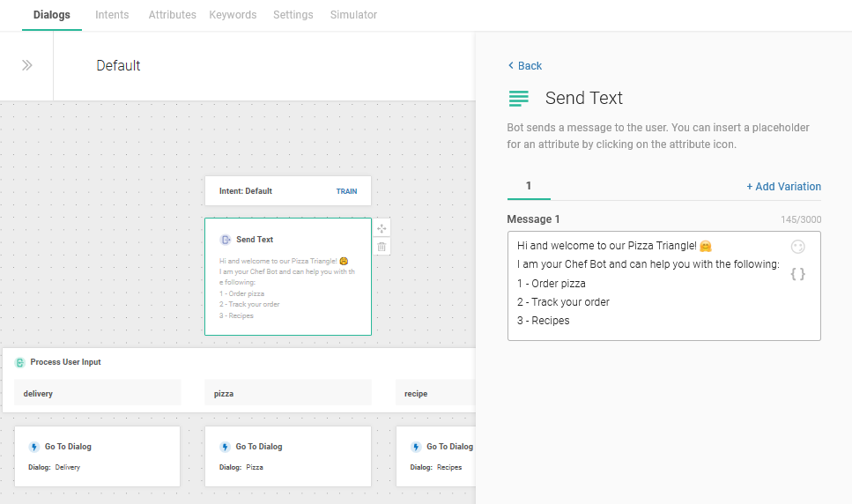Click the curly braces attribute placeholder icon

coord(797,274)
